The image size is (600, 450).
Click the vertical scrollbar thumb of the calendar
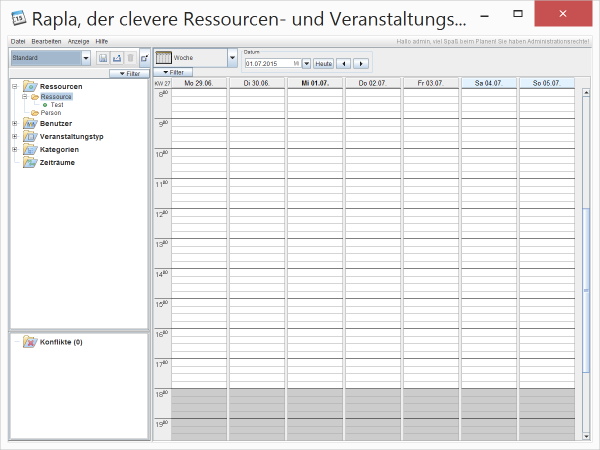[x=586, y=291]
